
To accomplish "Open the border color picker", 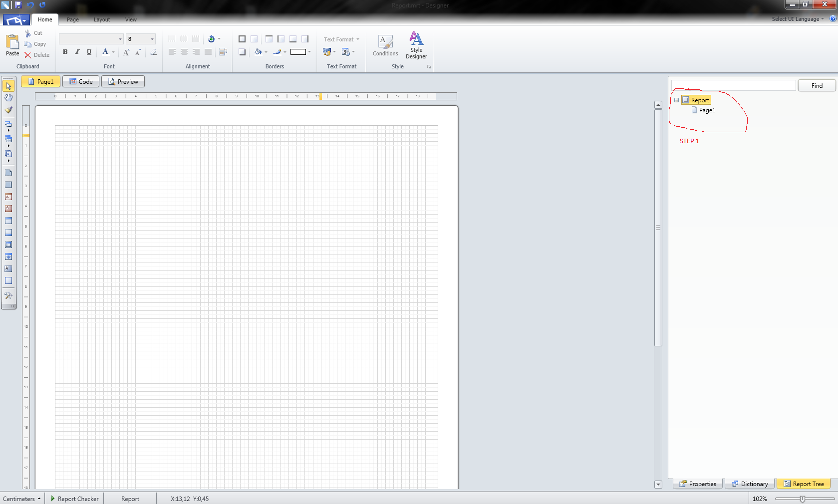I will pyautogui.click(x=279, y=52).
